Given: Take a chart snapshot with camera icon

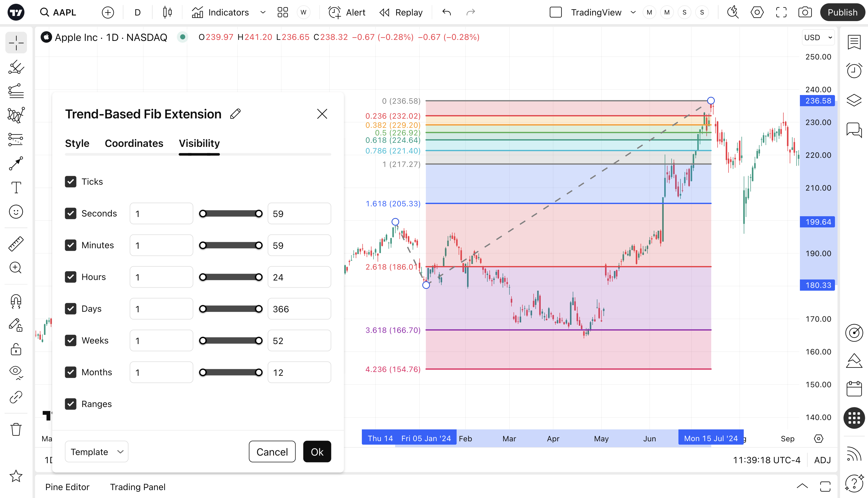Looking at the screenshot, I should coord(805,13).
